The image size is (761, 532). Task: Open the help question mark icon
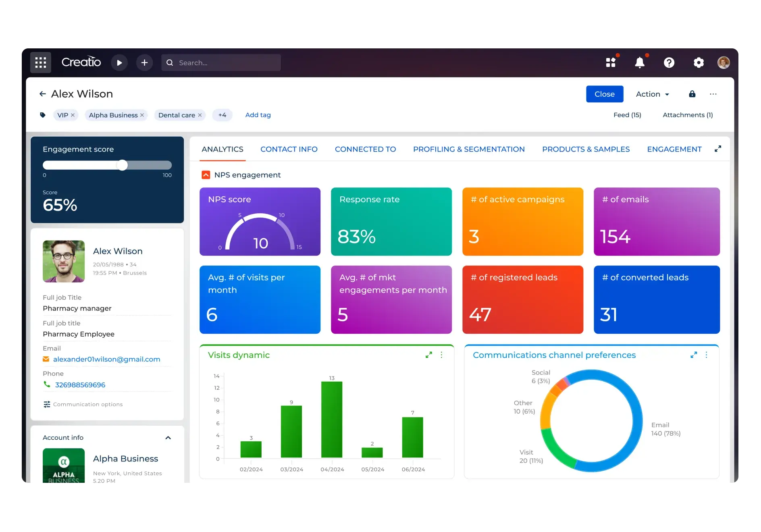(669, 62)
